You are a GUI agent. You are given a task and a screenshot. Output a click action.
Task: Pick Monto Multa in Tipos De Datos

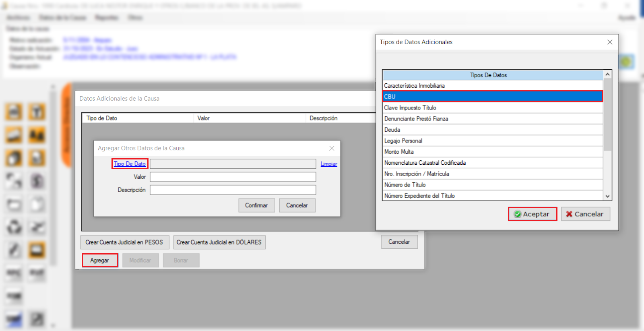[492, 152]
